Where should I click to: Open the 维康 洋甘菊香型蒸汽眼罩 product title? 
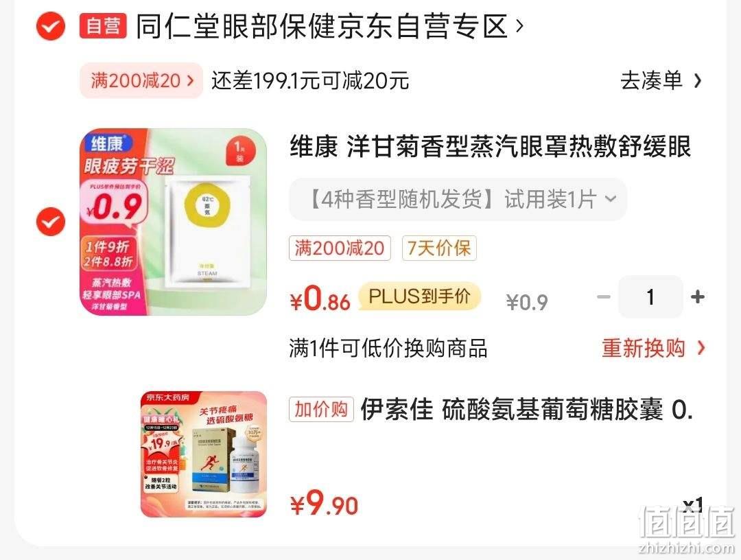pos(490,146)
